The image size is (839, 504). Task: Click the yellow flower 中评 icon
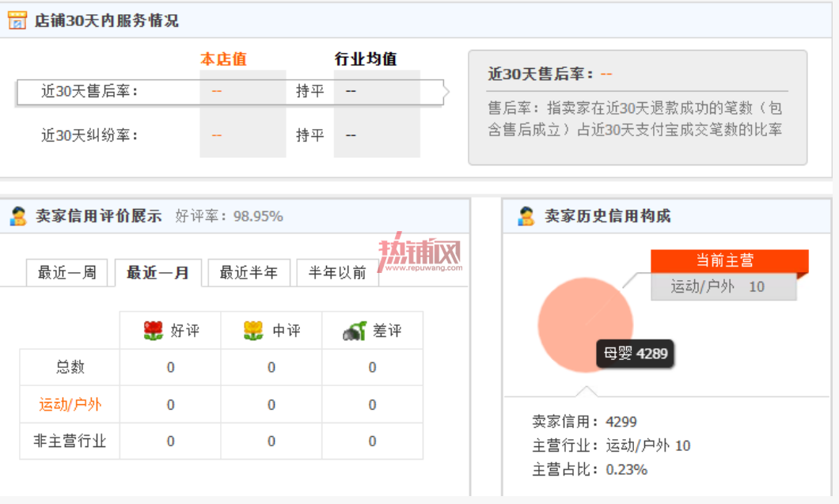(x=253, y=331)
